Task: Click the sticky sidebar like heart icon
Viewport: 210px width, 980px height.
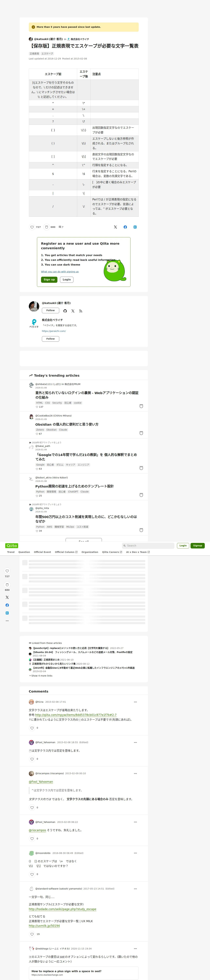Action: point(7,571)
